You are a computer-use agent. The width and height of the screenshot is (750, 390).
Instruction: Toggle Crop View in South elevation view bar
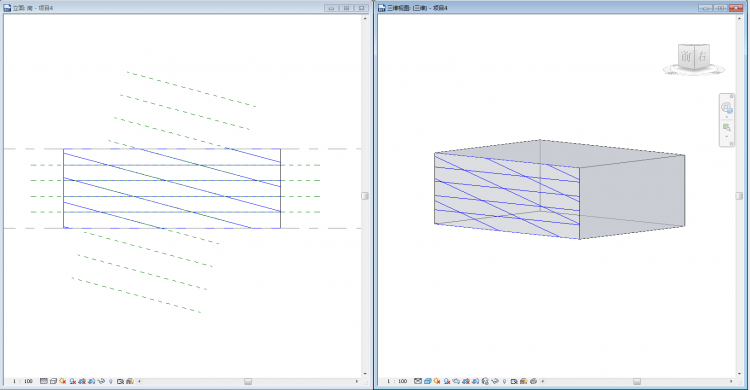(x=82, y=381)
